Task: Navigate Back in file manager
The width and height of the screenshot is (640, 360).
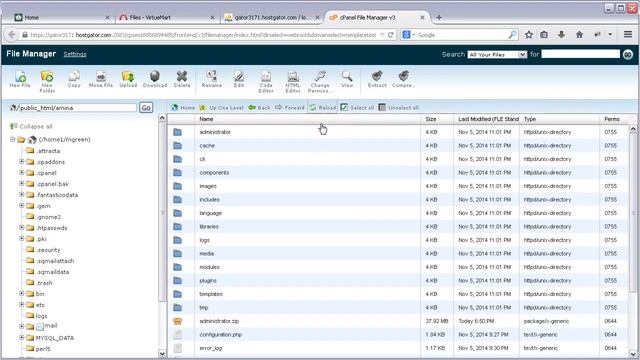Action: pos(259,108)
